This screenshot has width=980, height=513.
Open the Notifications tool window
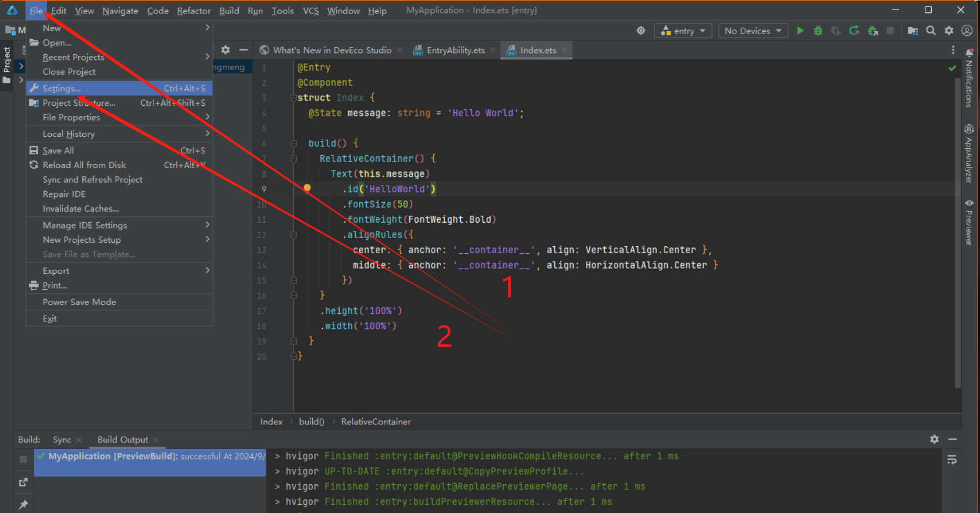(969, 78)
